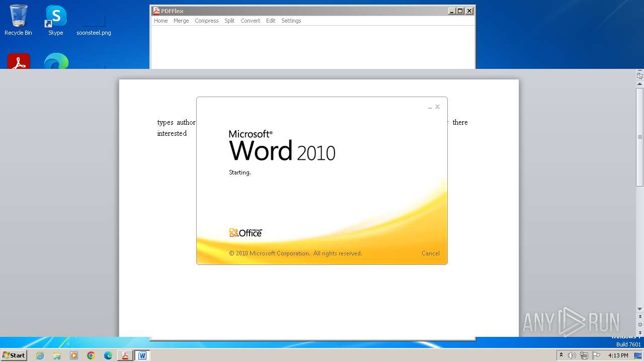Open the Compress menu in PDFFlex
The width and height of the screenshot is (644, 362).
click(x=206, y=21)
